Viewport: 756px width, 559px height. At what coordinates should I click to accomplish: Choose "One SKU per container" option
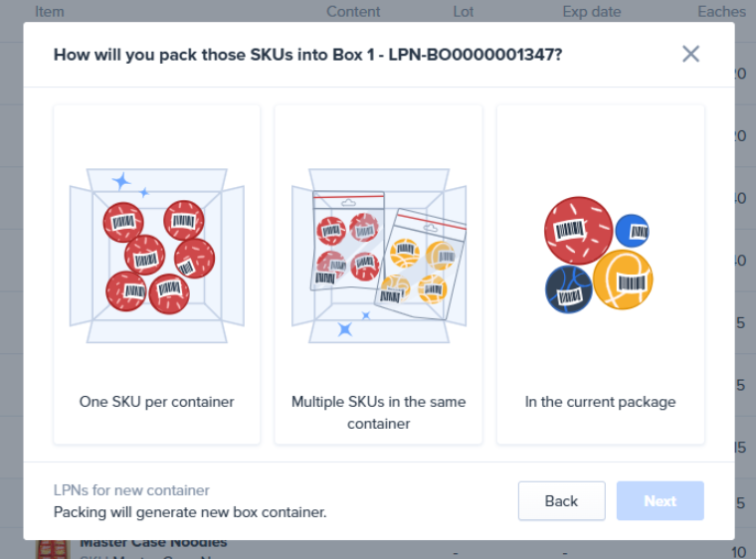156,402
